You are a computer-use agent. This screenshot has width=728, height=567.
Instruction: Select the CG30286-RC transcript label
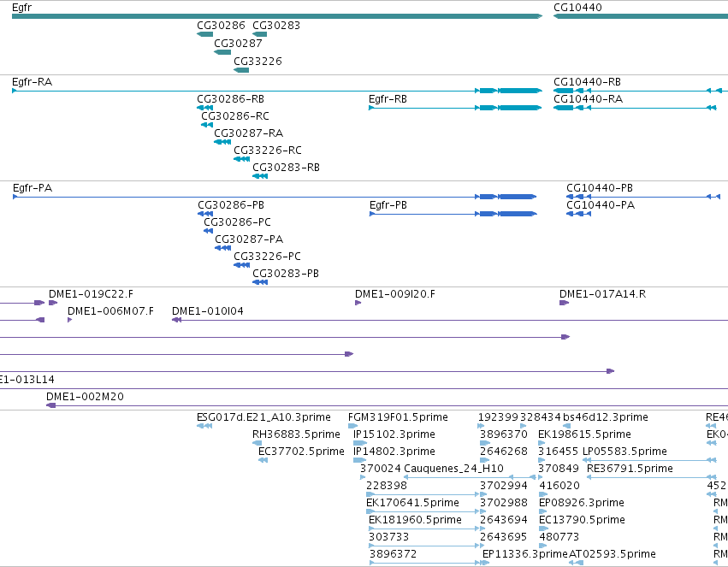pos(235,116)
